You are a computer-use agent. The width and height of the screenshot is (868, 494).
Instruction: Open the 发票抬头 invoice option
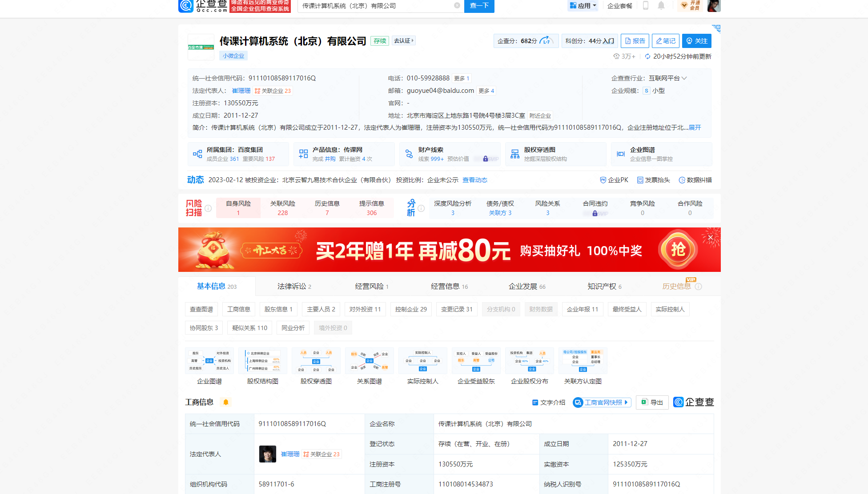pyautogui.click(x=653, y=180)
